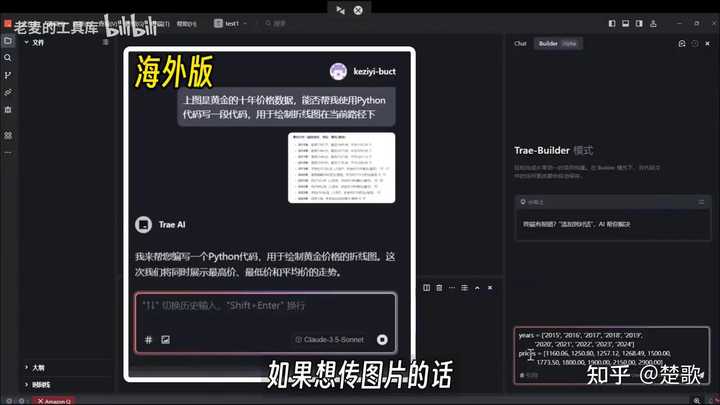The image size is (720, 405).
Task: Open terminal panel more actions menu
Action: tap(452, 288)
